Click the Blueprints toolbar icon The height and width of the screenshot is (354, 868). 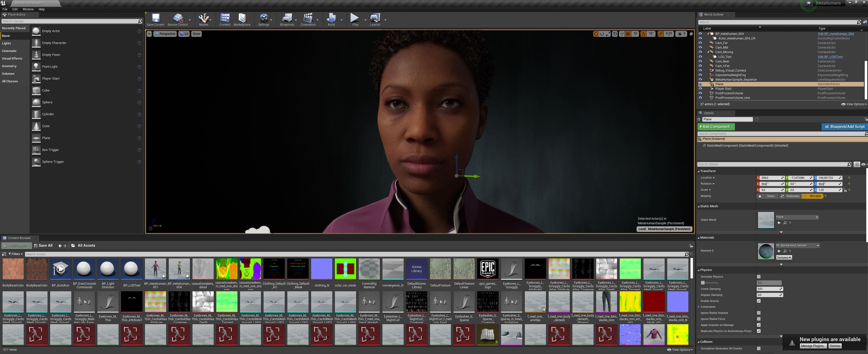pyautogui.click(x=287, y=18)
